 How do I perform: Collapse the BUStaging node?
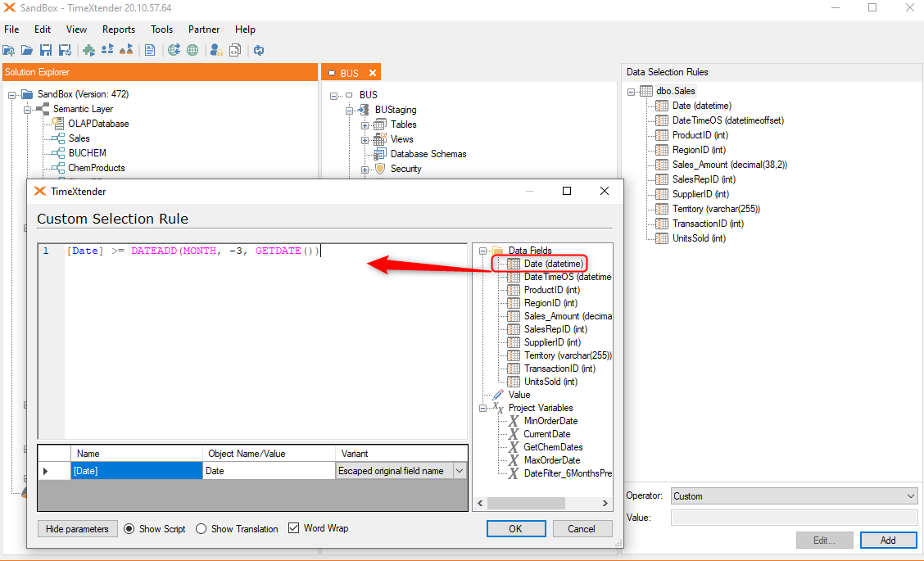point(350,111)
